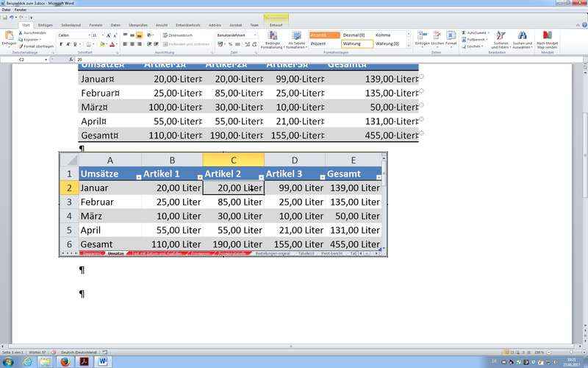Align cell content to middle

coord(132,35)
